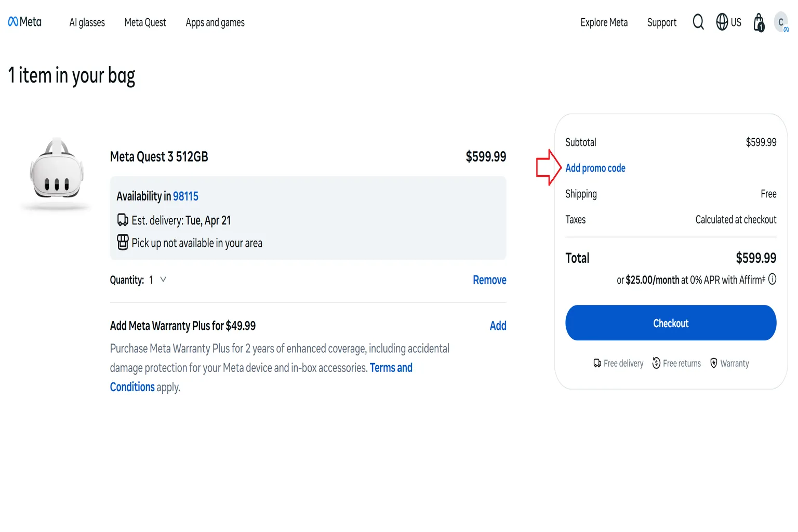Click the globe region icon
Viewport: 798px width, 532px height.
pos(722,22)
